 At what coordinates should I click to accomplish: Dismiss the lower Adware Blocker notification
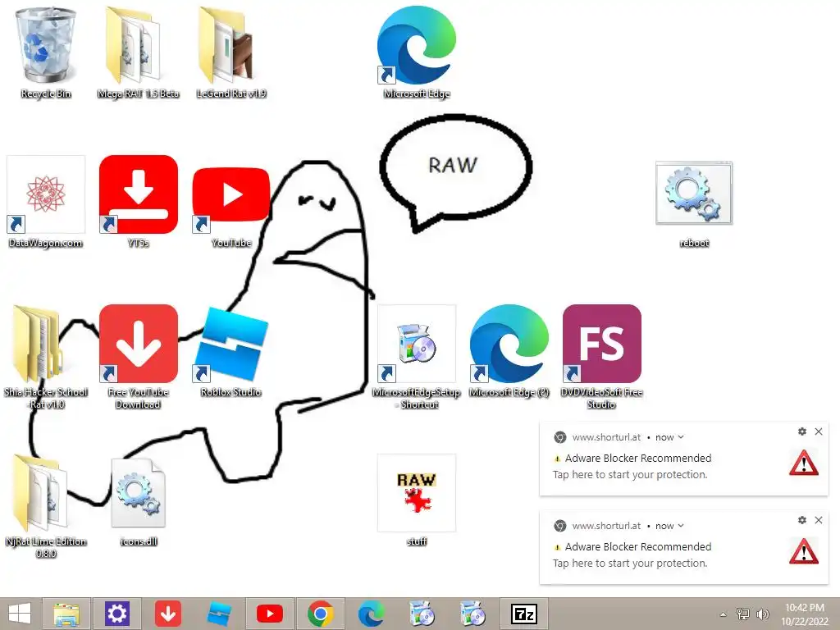[x=819, y=519]
